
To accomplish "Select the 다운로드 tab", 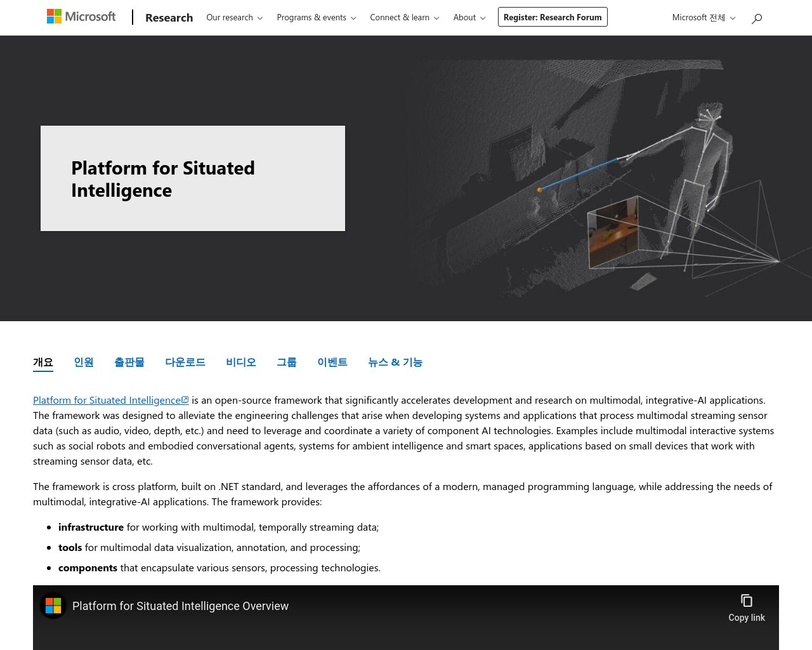I will [185, 362].
